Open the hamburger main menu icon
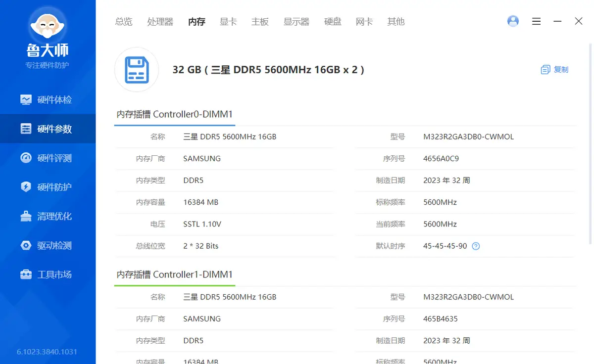Screen dimensions: 594x364 point(536,21)
